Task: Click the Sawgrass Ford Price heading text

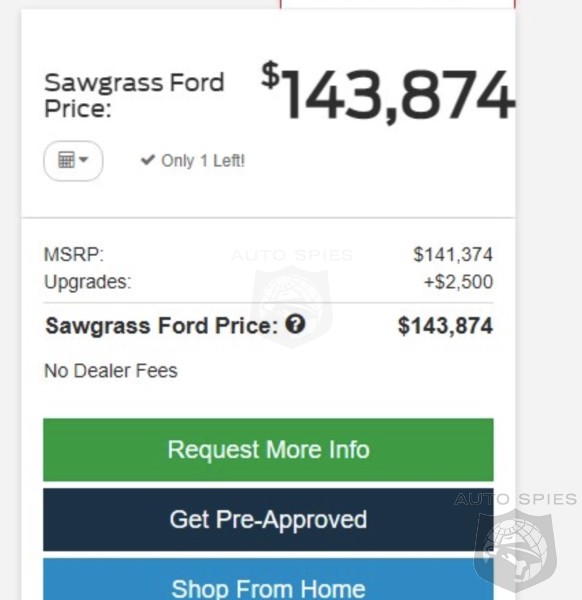Action: [x=134, y=95]
